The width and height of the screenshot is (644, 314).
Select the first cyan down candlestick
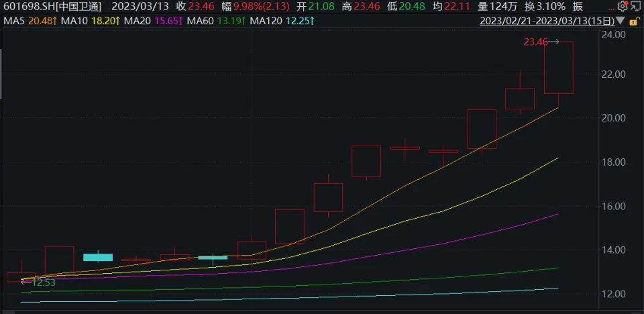[98, 257]
